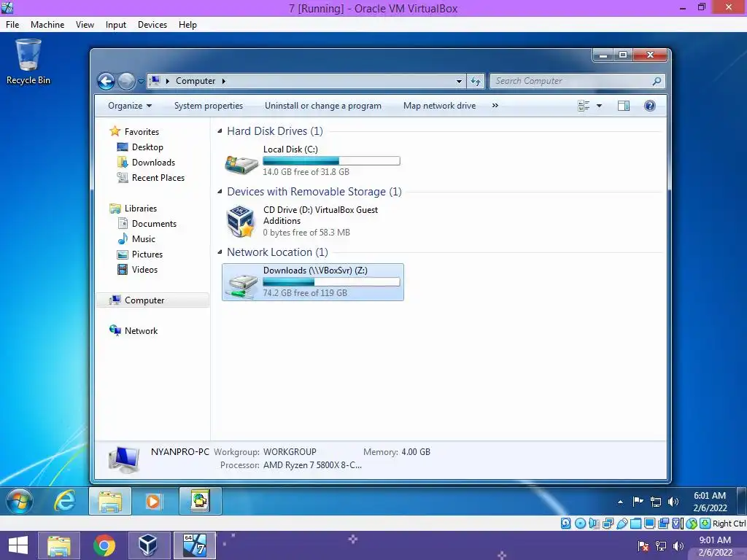747x560 pixels.
Task: Click Map network drive button
Action: pos(439,106)
